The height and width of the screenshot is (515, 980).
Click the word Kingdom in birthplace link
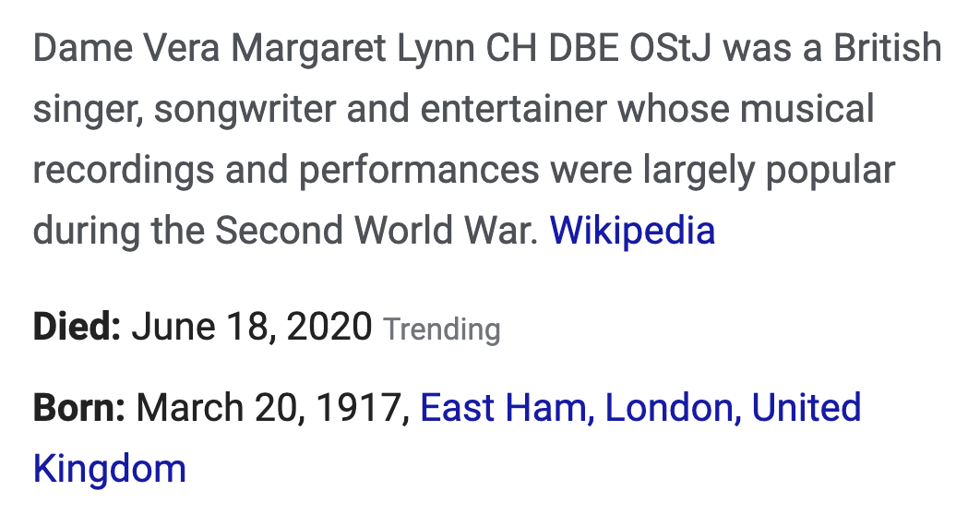coord(110,469)
